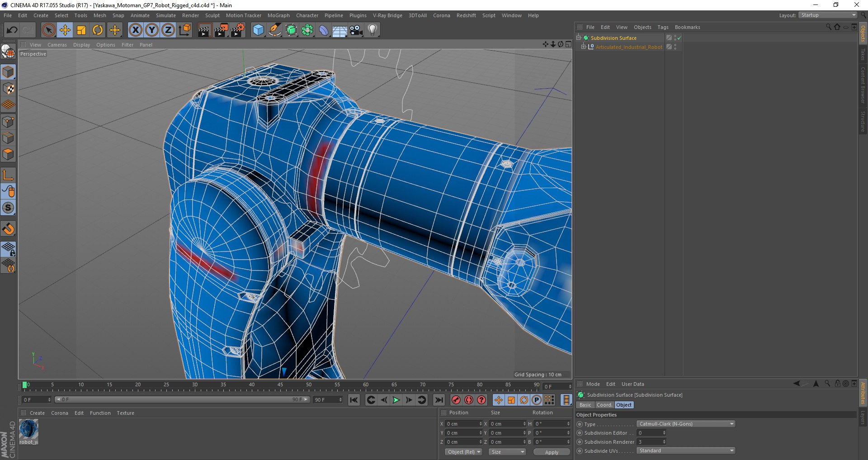
Task: Collapse the Subdivision Surface tree item
Action: [578, 38]
